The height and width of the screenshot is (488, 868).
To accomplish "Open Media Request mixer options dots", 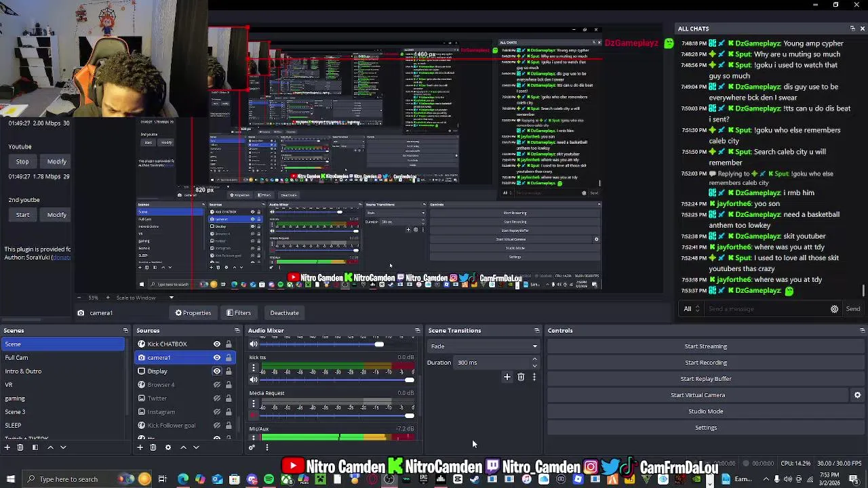I will (x=254, y=404).
